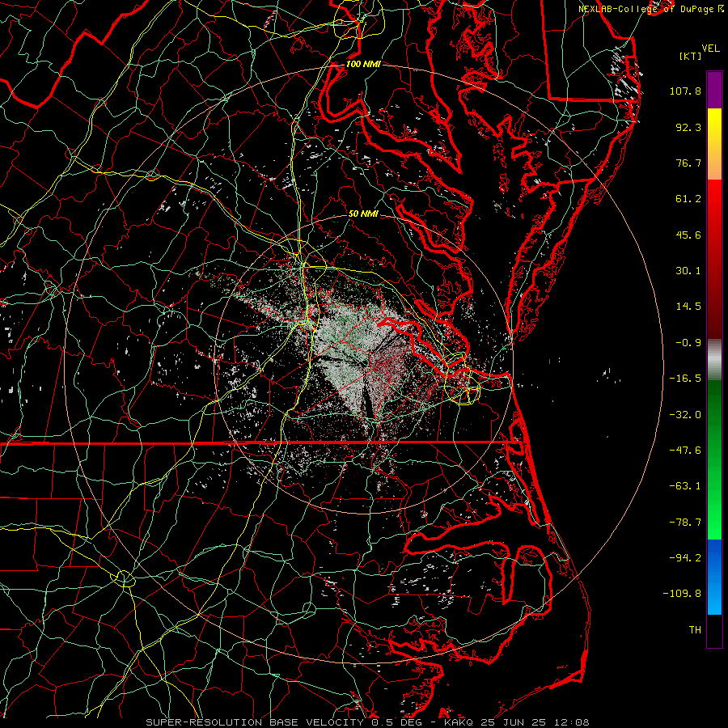728x728 pixels.
Task: Pick the gray segment of the velocity color bar
Action: pyautogui.click(x=714, y=359)
